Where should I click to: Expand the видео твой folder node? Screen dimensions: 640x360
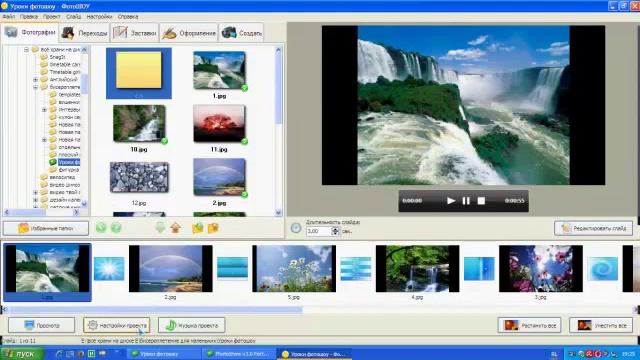click(36, 192)
